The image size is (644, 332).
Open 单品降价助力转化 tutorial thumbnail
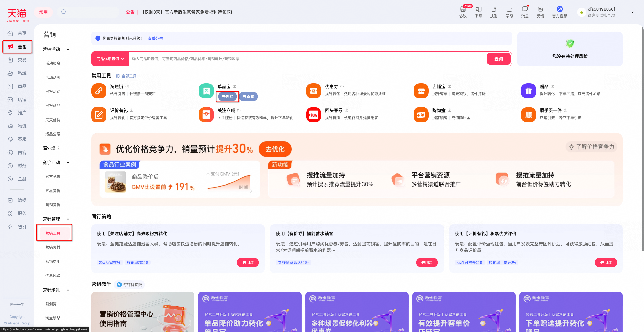click(x=250, y=312)
